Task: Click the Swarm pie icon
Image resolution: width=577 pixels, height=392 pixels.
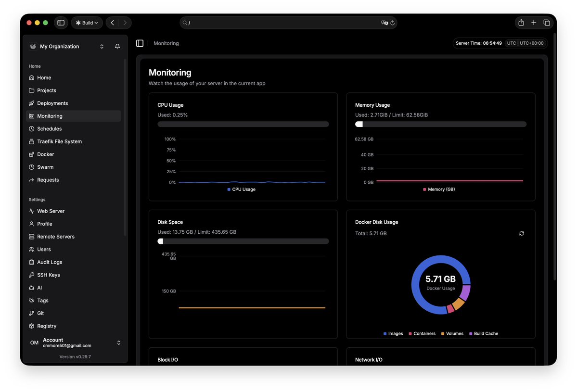Action: tap(32, 167)
